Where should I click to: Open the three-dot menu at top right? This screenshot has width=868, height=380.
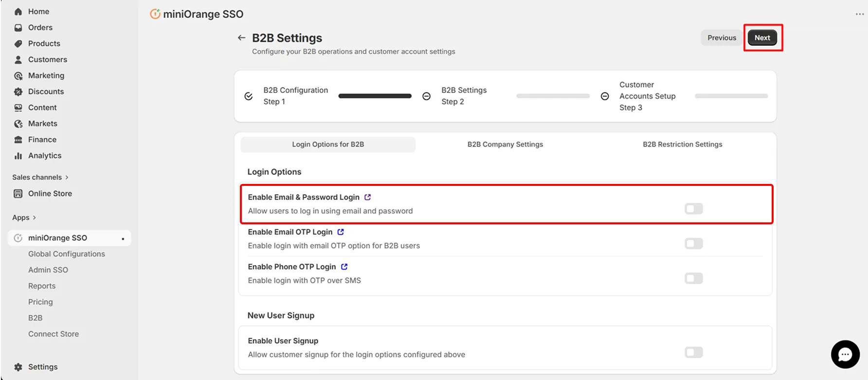860,14
